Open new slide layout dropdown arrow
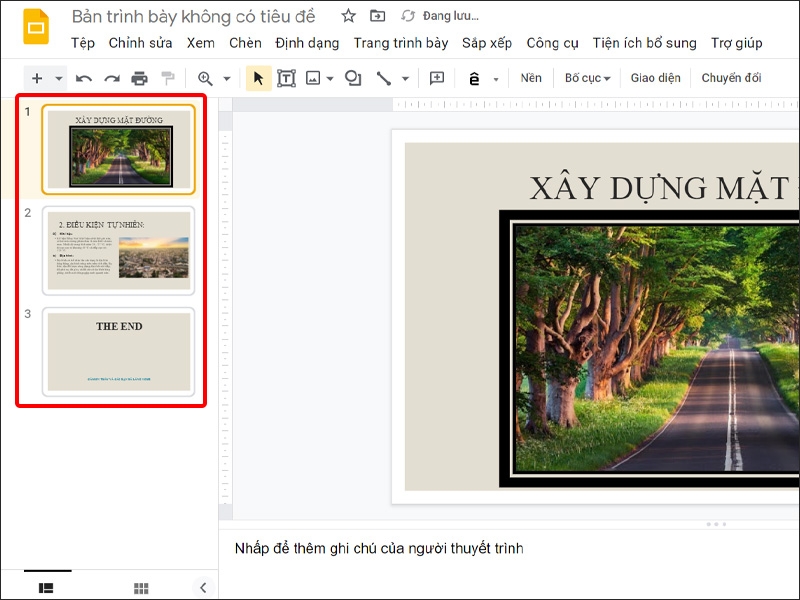The height and width of the screenshot is (600, 800). pos(59,79)
